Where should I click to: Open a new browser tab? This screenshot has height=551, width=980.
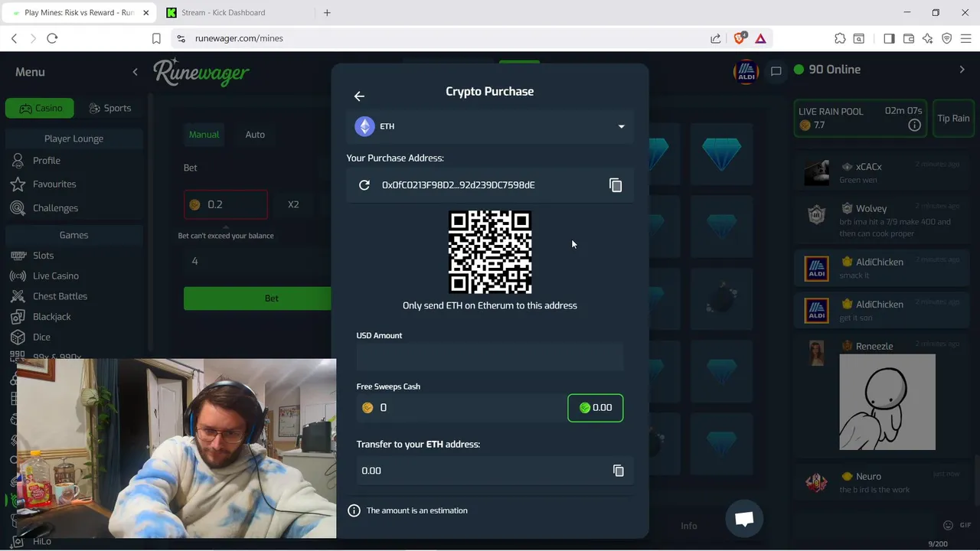[x=327, y=12]
